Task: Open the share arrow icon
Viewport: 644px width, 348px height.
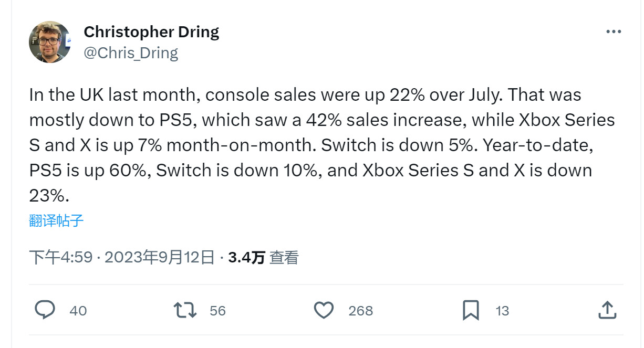Action: 607,310
